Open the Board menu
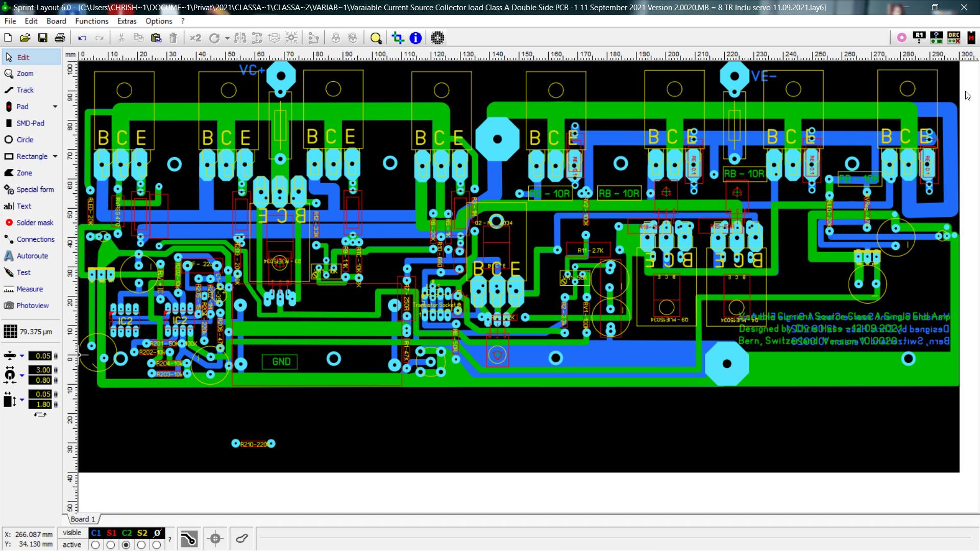The height and width of the screenshot is (551, 980). [x=56, y=21]
